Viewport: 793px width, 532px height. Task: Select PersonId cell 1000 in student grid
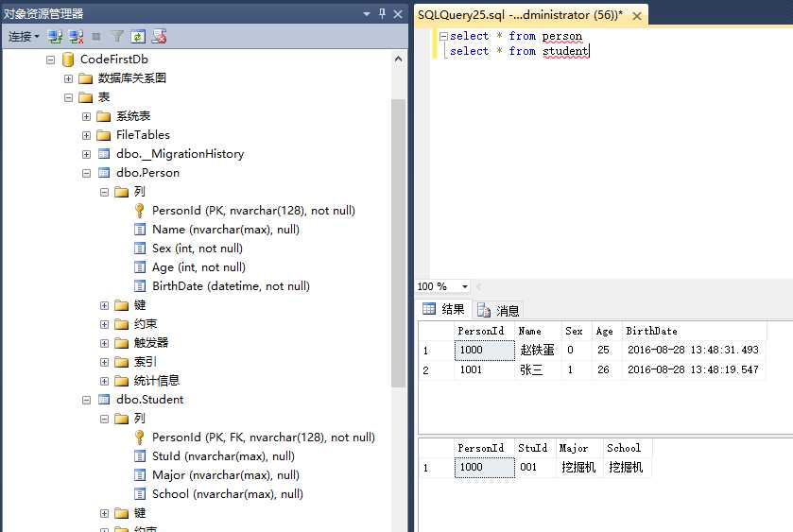pyautogui.click(x=485, y=467)
